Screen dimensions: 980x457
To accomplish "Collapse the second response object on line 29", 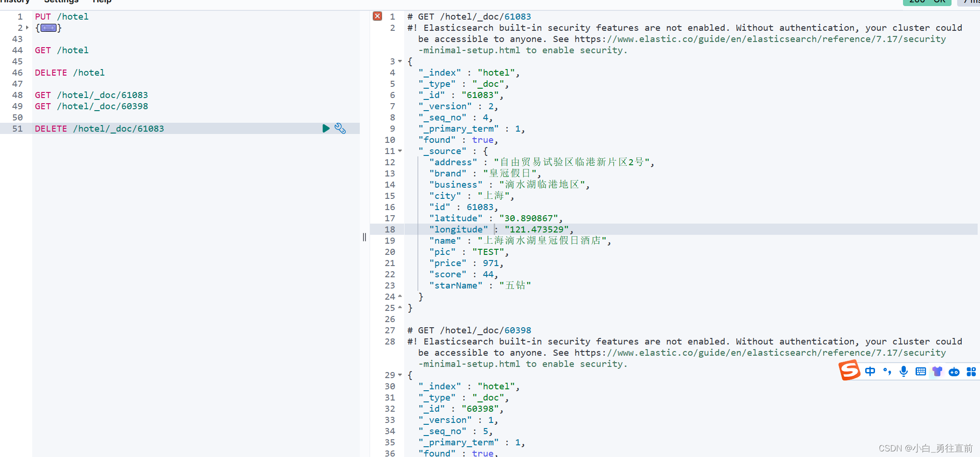I will 400,375.
